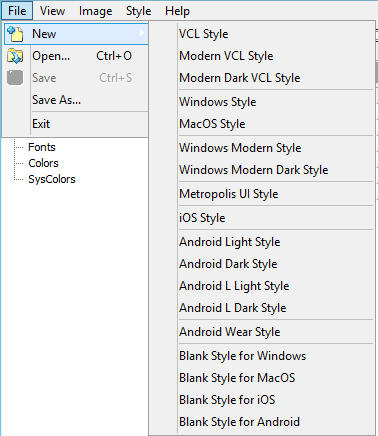This screenshot has width=378, height=436.
Task: Pick Metropolis UI Style
Action: (262, 194)
